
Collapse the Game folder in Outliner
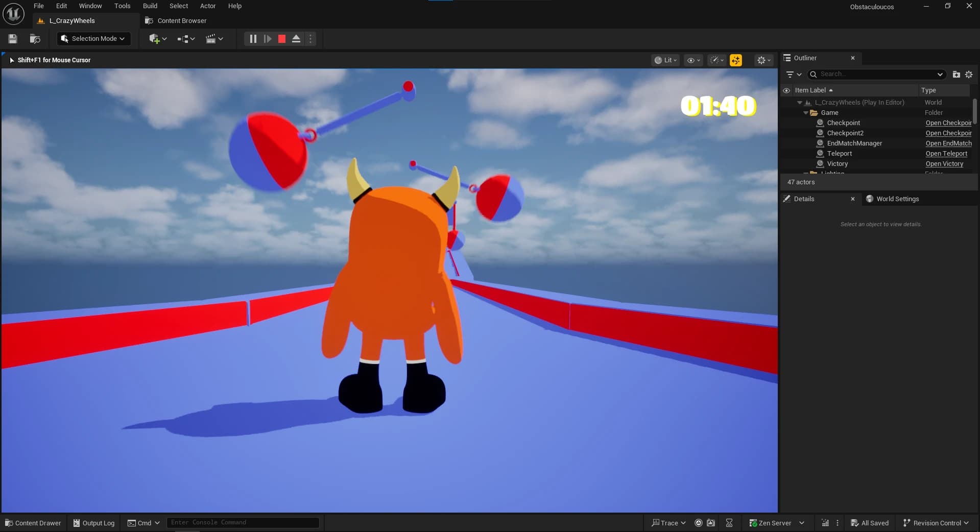(806, 113)
